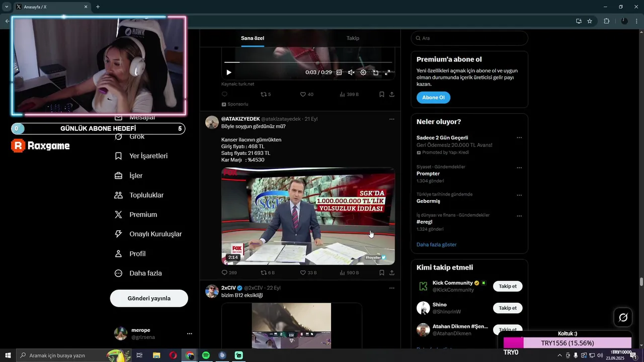Open Premium in the sidebar
The image size is (644, 362).
pos(136,215)
